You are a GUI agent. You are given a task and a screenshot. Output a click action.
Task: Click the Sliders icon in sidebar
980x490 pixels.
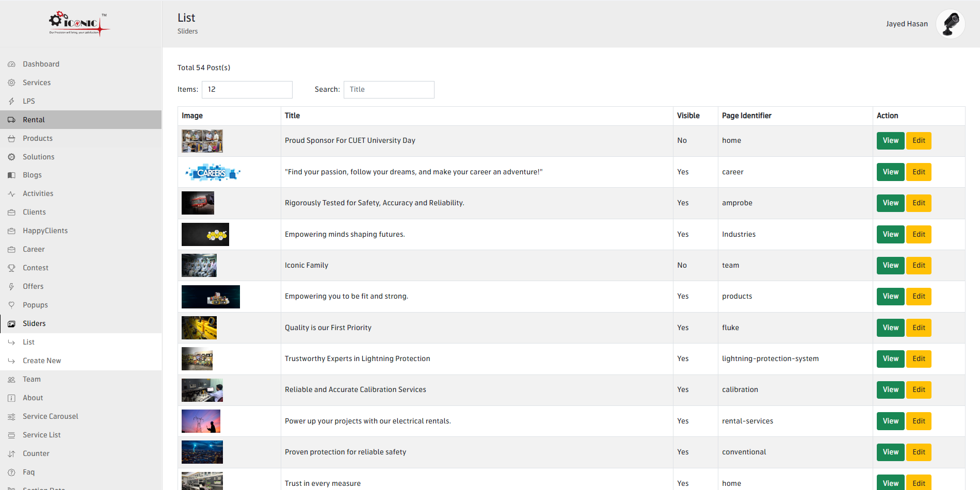[x=11, y=323]
